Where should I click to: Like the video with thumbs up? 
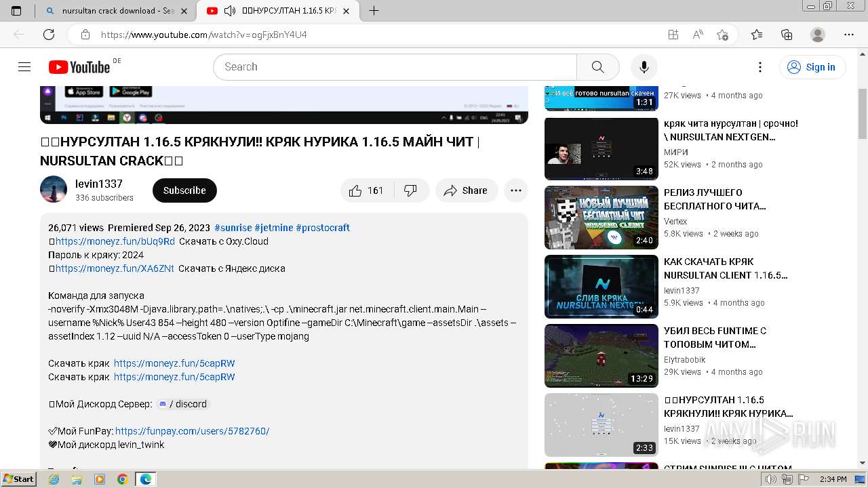click(366, 190)
